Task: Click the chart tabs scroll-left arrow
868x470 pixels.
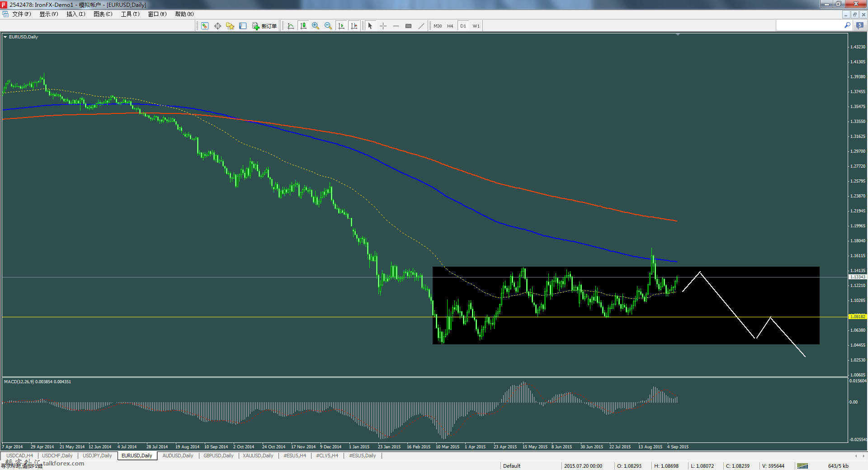Action: pyautogui.click(x=856, y=456)
